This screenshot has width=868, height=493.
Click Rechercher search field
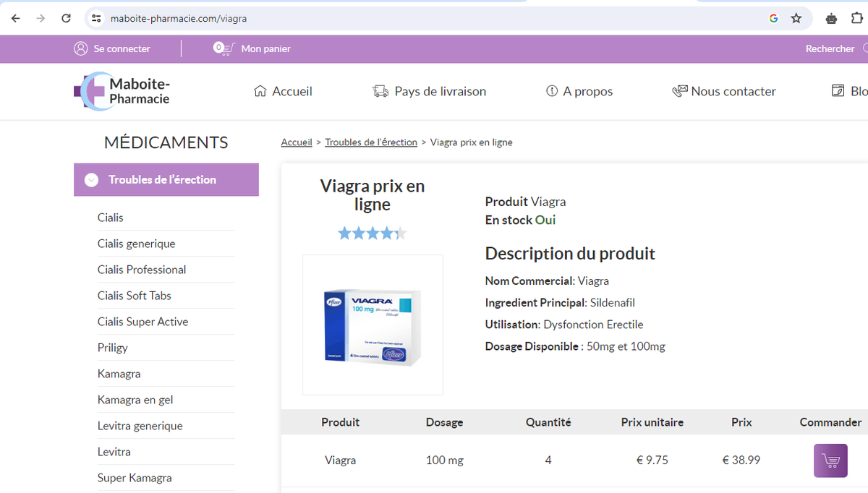point(830,48)
